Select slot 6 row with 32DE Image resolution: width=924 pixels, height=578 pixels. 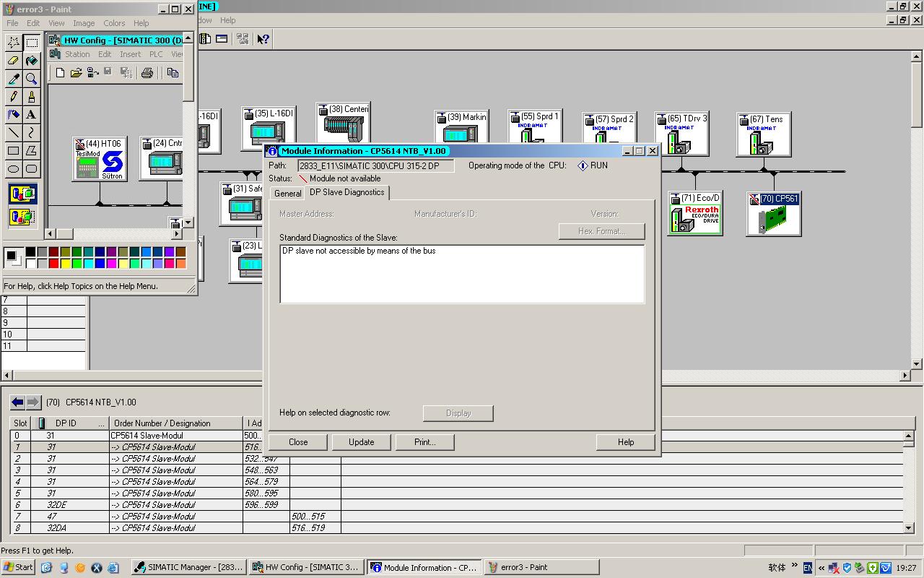click(x=144, y=505)
